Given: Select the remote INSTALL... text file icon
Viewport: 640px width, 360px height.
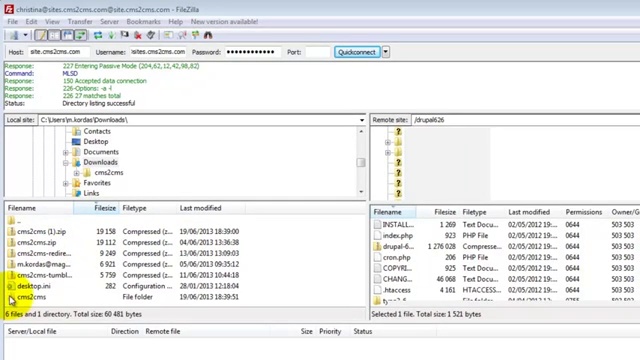Looking at the screenshot, I should point(378,224).
